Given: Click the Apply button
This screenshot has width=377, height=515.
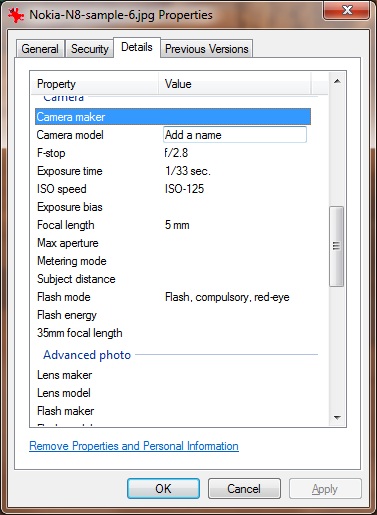Looking at the screenshot, I should pos(325,489).
